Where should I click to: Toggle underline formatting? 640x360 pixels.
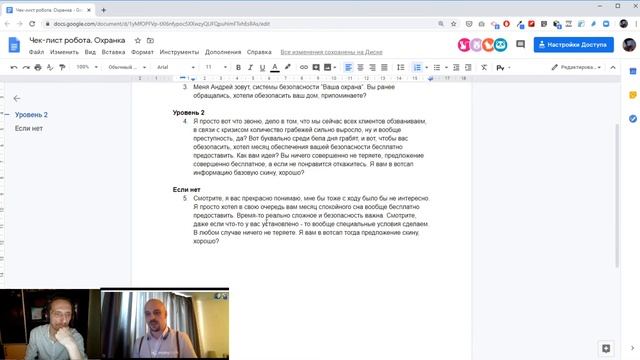click(262, 67)
